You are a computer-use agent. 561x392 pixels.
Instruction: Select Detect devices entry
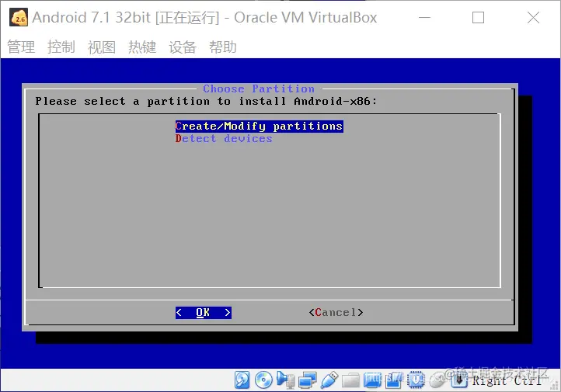click(x=224, y=139)
